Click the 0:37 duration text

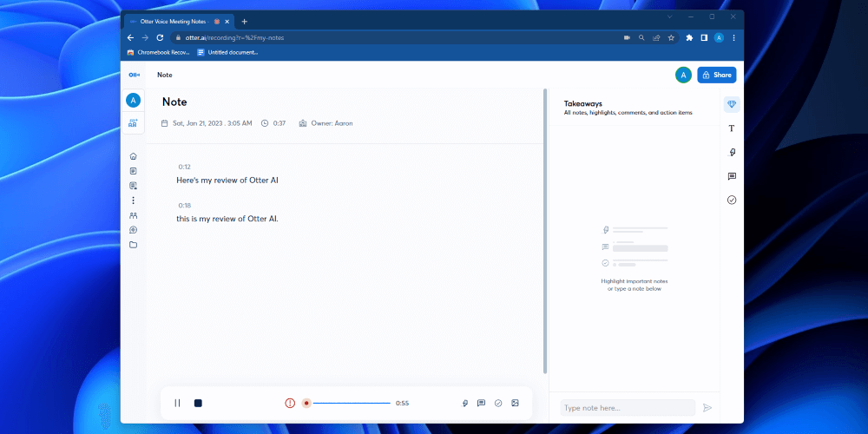click(x=279, y=123)
